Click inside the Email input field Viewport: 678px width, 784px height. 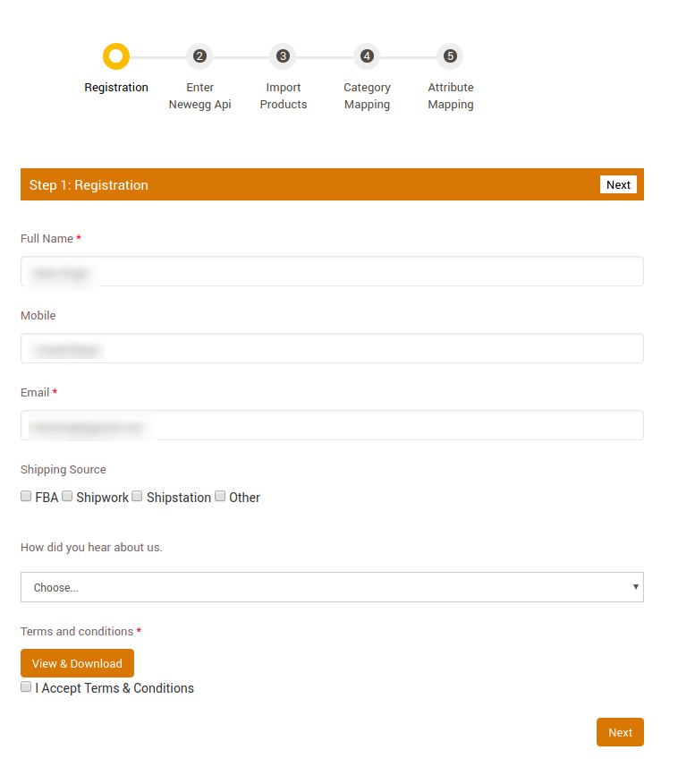(x=332, y=425)
